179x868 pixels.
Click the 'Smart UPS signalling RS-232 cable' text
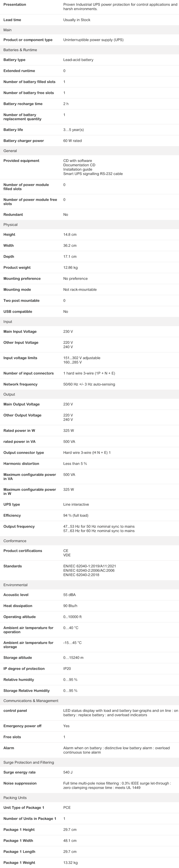click(x=93, y=174)
